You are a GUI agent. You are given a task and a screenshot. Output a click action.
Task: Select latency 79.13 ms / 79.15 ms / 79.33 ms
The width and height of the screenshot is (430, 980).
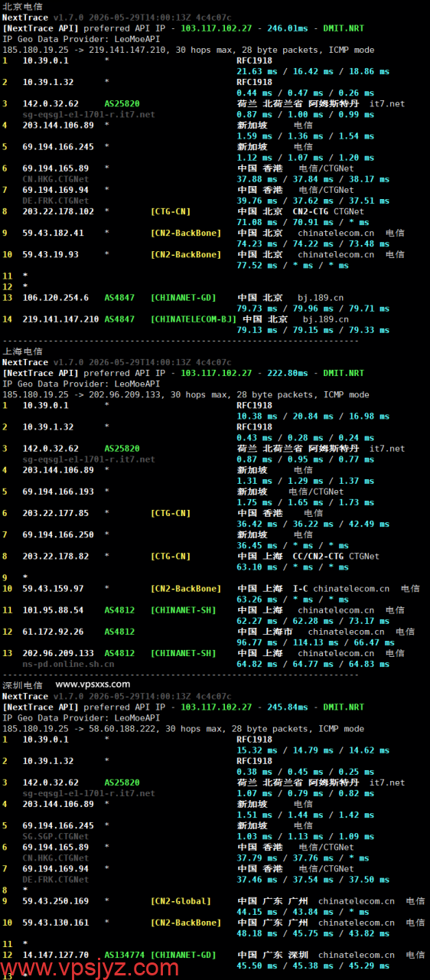pos(313,330)
